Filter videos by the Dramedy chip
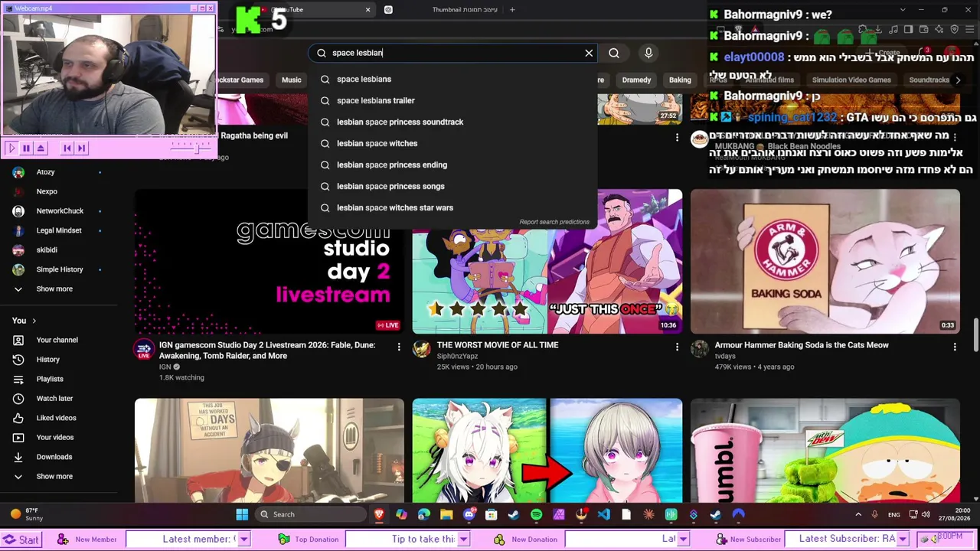 [x=636, y=80]
